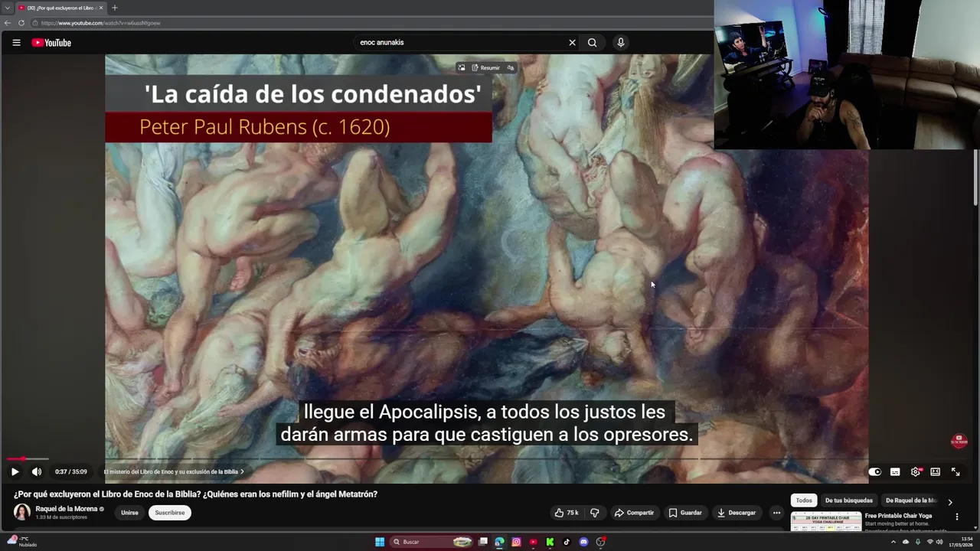Select the 'De tus búsquedas' chip

coord(848,500)
